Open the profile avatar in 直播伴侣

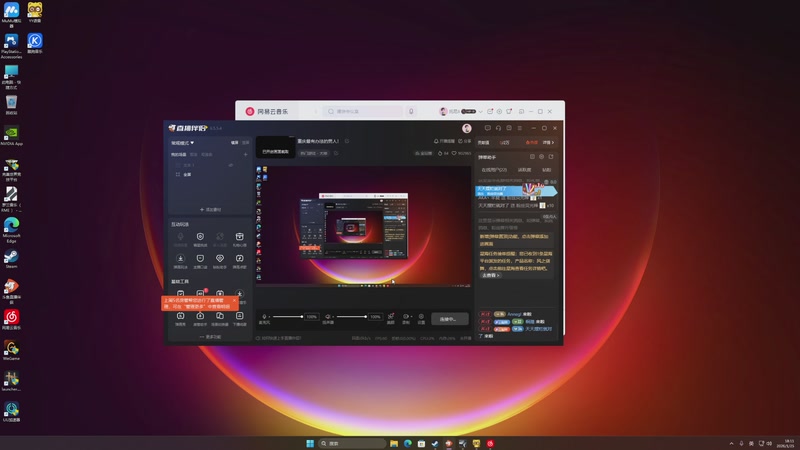click(466, 129)
